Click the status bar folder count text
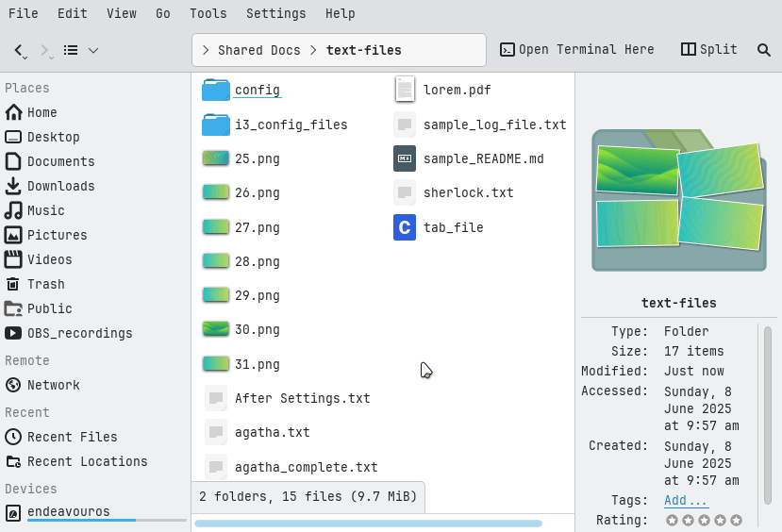This screenshot has width=782, height=532. (308, 496)
